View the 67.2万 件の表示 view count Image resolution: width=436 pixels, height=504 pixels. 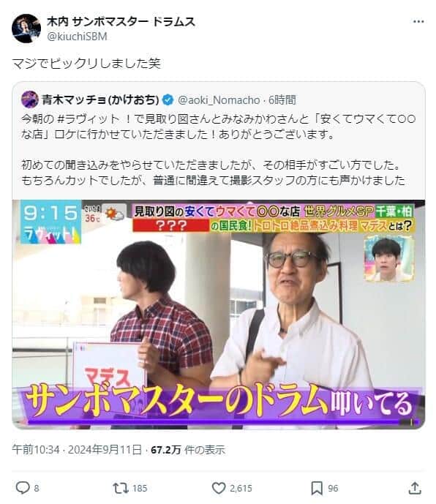(188, 450)
